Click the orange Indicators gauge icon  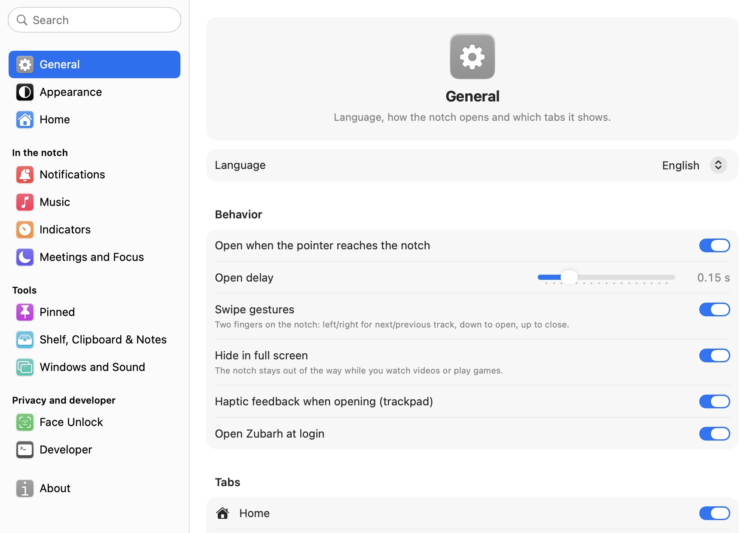[x=25, y=230]
